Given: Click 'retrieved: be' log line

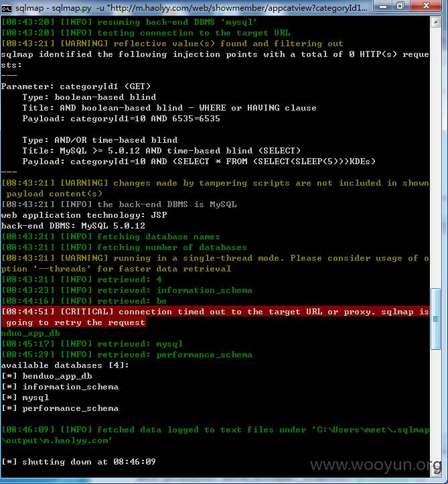Looking at the screenshot, I should click(x=84, y=301).
